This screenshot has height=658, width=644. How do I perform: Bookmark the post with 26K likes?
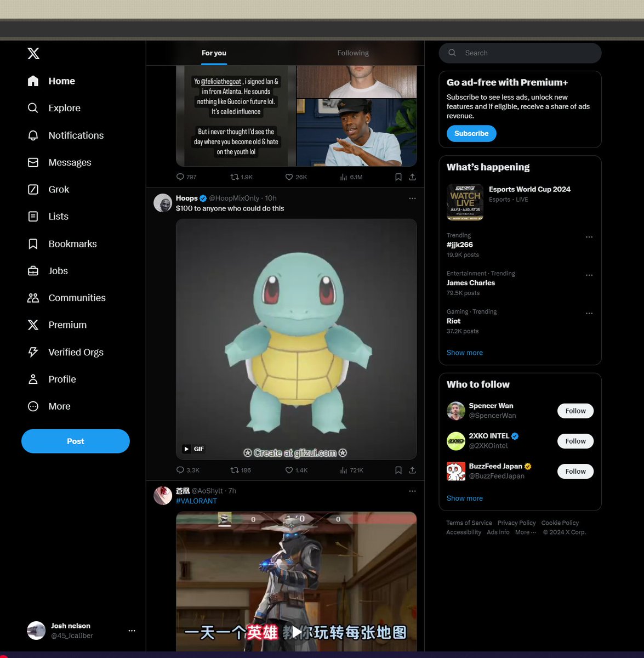398,177
